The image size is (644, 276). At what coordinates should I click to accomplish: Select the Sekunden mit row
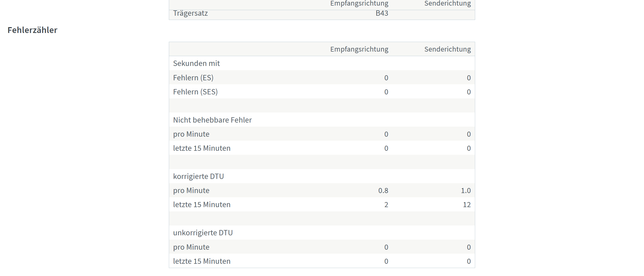[x=322, y=63]
